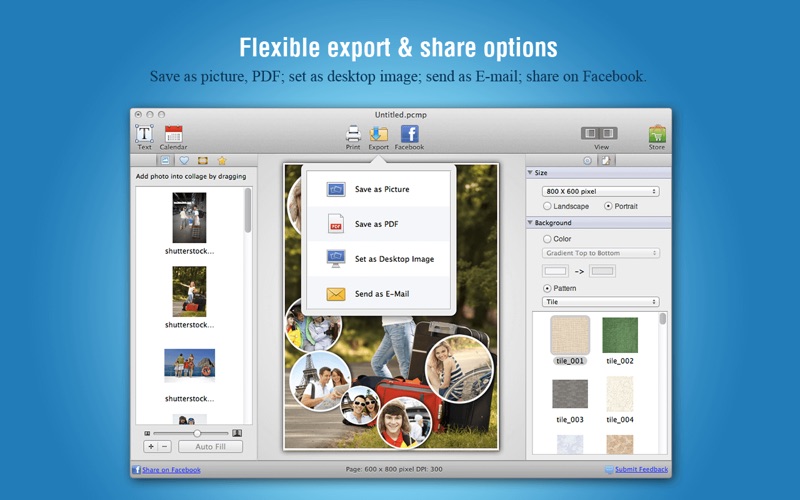Click the plus add photo button
The width and height of the screenshot is (800, 500).
(151, 446)
